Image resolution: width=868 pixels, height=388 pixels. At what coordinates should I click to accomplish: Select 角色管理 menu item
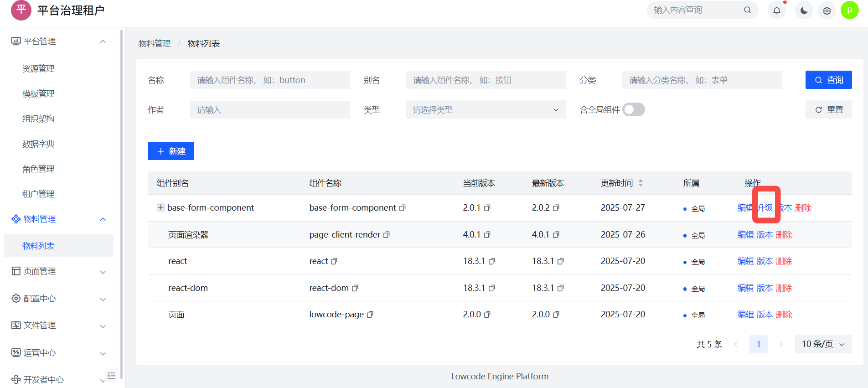click(38, 169)
